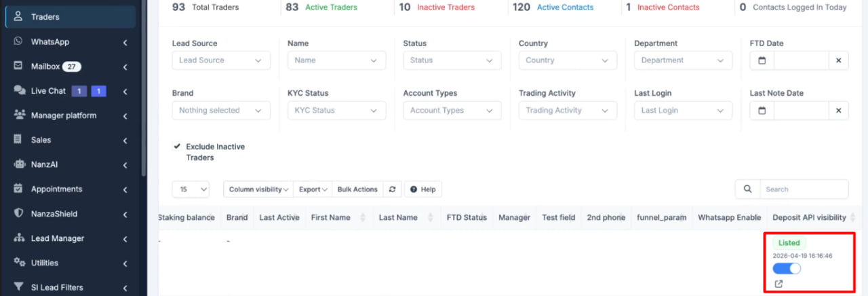Click the refresh table icon button
Image resolution: width=868 pixels, height=296 pixels.
point(392,189)
